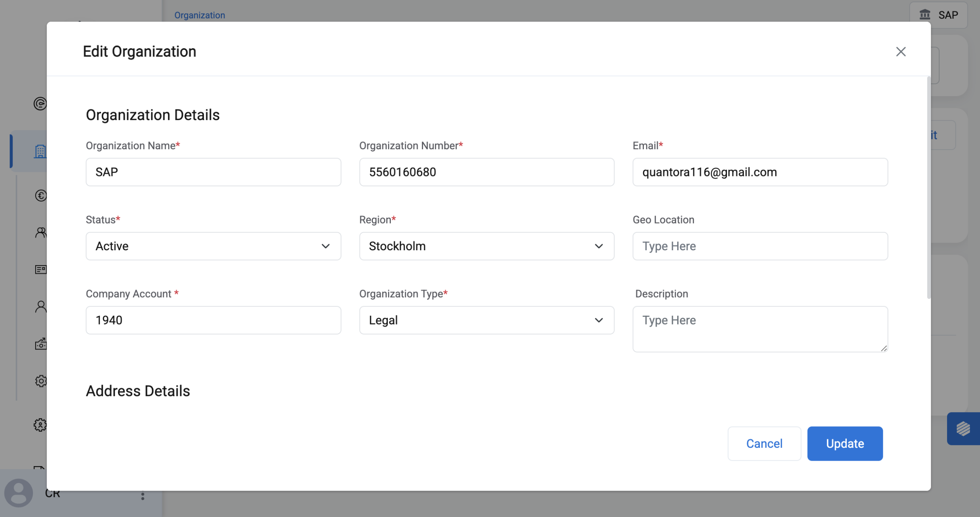This screenshot has width=980, height=517.
Task: Click the dialog's vertical scrollbar
Action: tap(928, 188)
